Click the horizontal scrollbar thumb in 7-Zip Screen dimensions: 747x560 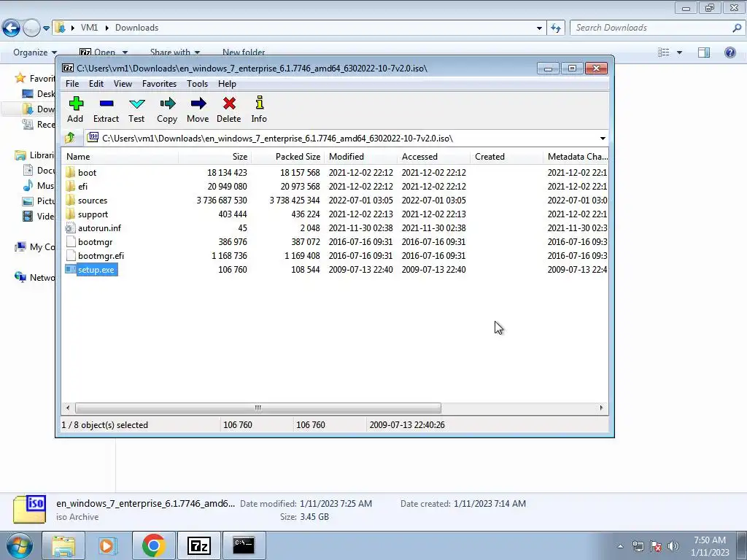[258, 408]
